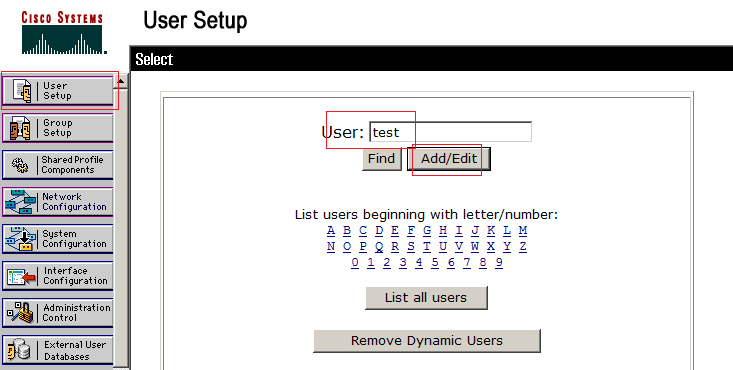List users beginning with letter Y

point(507,247)
